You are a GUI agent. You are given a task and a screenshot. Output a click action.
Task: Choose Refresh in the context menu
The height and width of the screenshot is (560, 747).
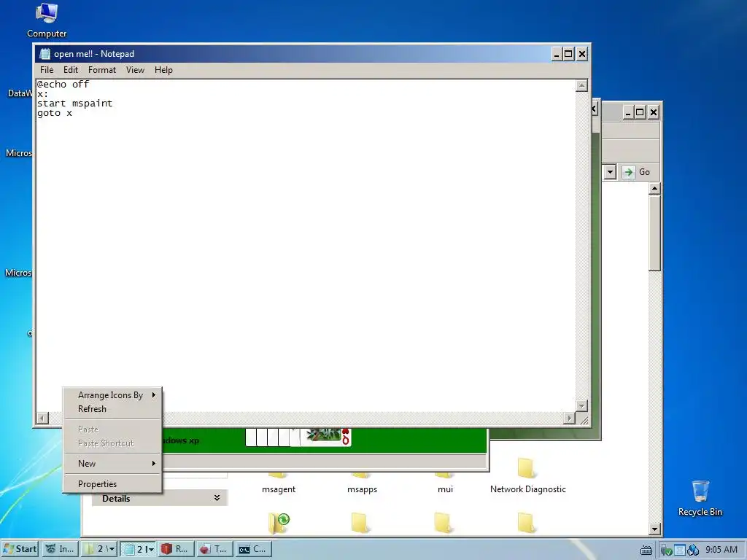(112, 409)
